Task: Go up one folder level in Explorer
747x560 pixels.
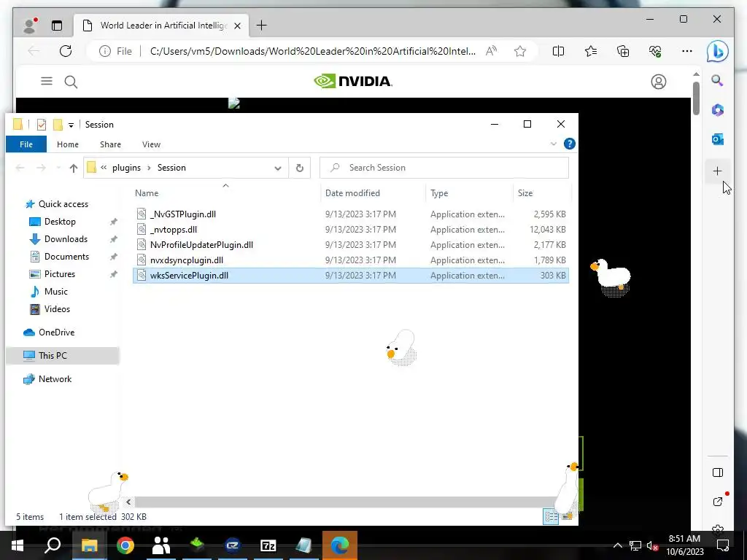Action: coord(74,168)
